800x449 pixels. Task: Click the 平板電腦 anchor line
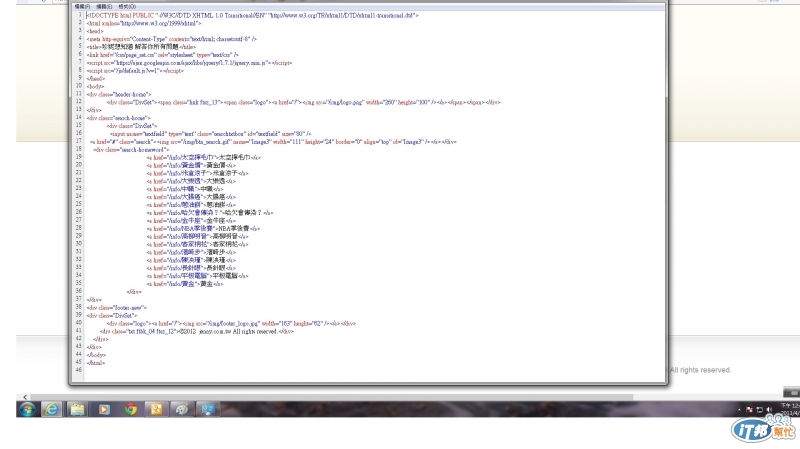coord(197,276)
